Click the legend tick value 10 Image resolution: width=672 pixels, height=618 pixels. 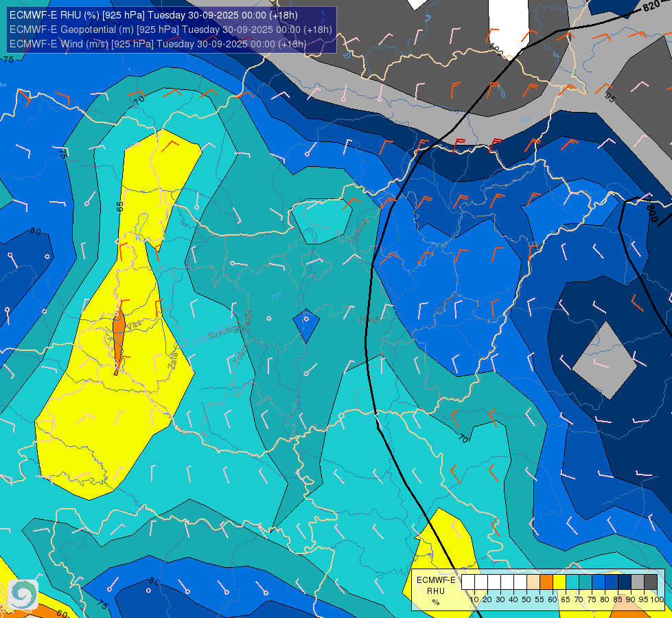[x=474, y=599]
